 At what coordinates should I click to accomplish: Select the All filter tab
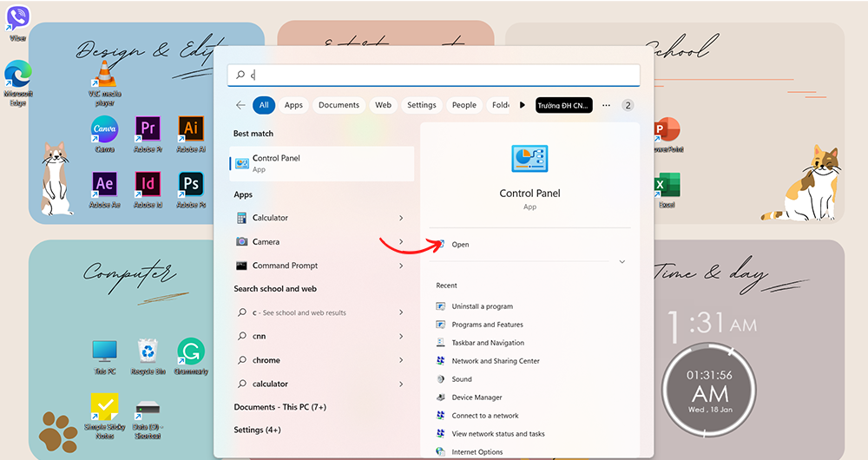coord(264,105)
